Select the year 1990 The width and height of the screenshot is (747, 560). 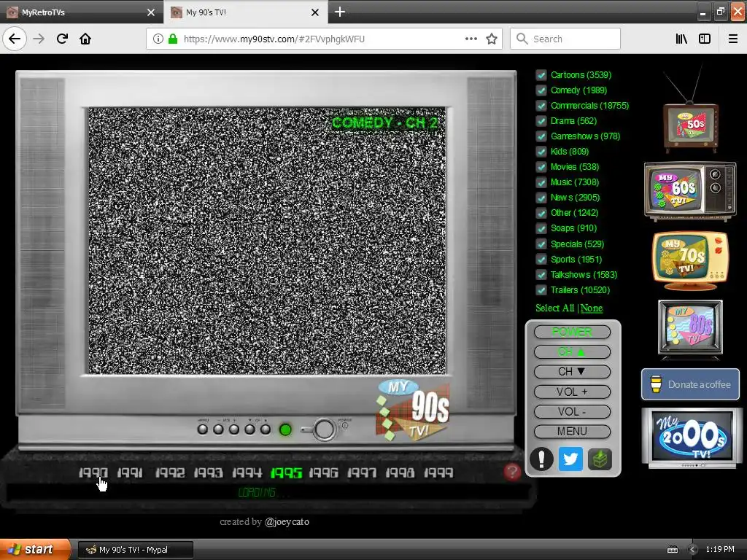point(93,472)
